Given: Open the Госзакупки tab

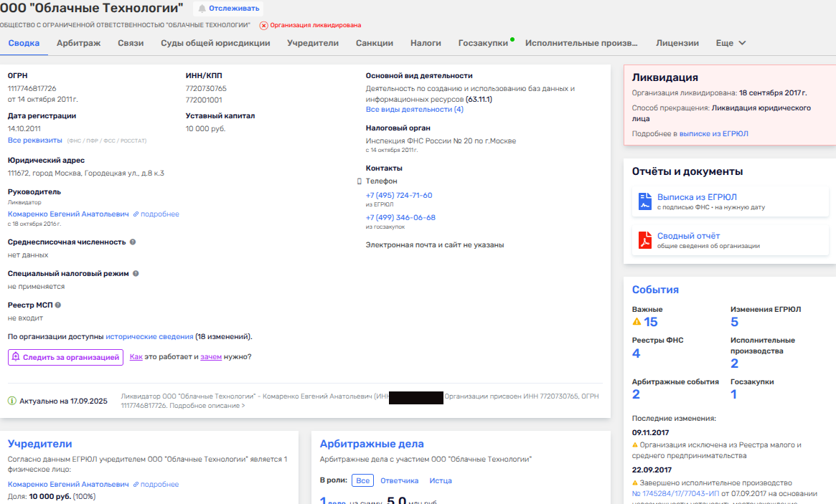Looking at the screenshot, I should click(483, 43).
